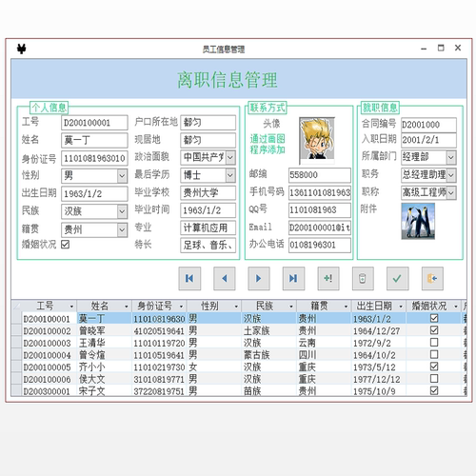The width and height of the screenshot is (476, 476).
Task: Open the 所属部门 dropdown
Action: point(451,157)
